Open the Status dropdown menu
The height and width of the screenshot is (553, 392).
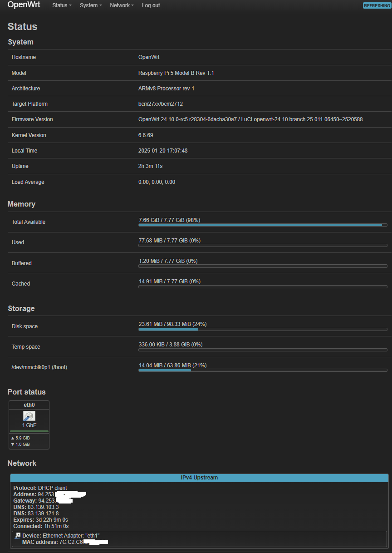62,5
